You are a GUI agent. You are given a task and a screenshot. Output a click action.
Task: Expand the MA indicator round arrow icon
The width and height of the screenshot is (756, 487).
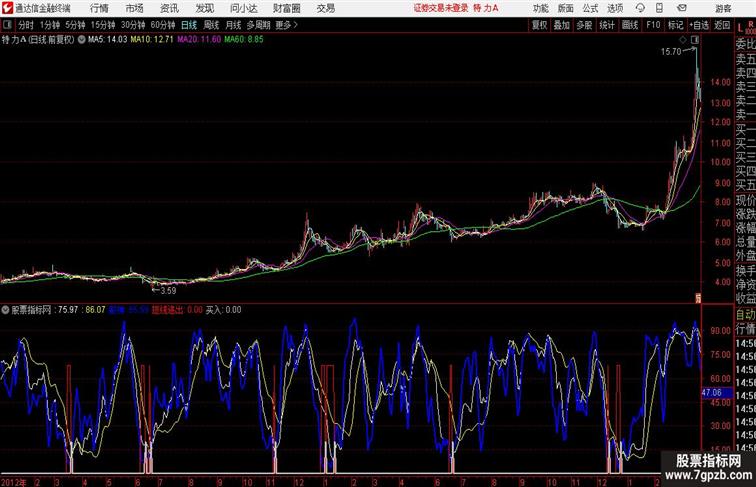pos(81,40)
